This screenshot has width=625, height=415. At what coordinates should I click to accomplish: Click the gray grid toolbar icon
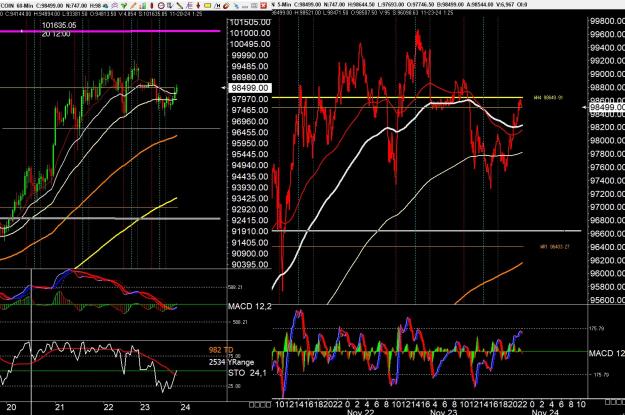pos(254,6)
